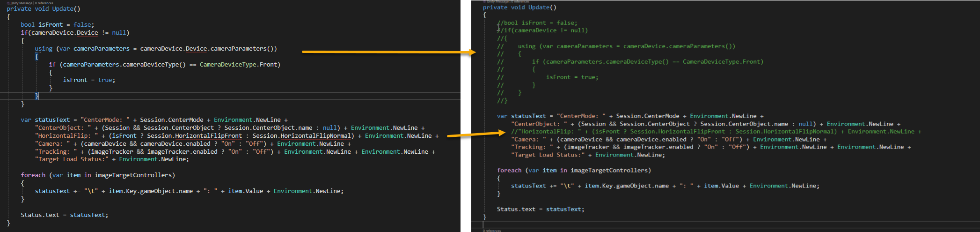Click "0 references" link at bottom of right pane
The height and width of the screenshot is (232, 980).
pyautogui.click(x=491, y=231)
